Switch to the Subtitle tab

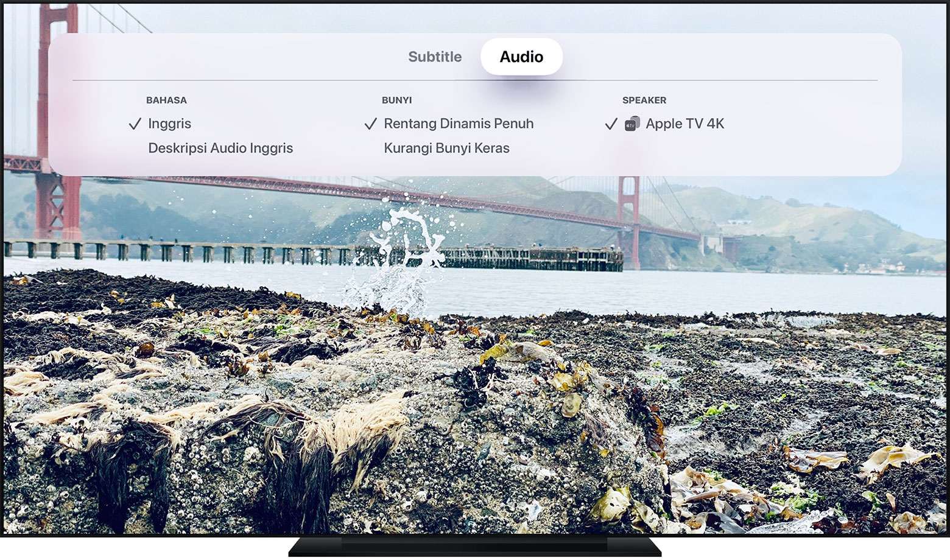point(435,57)
